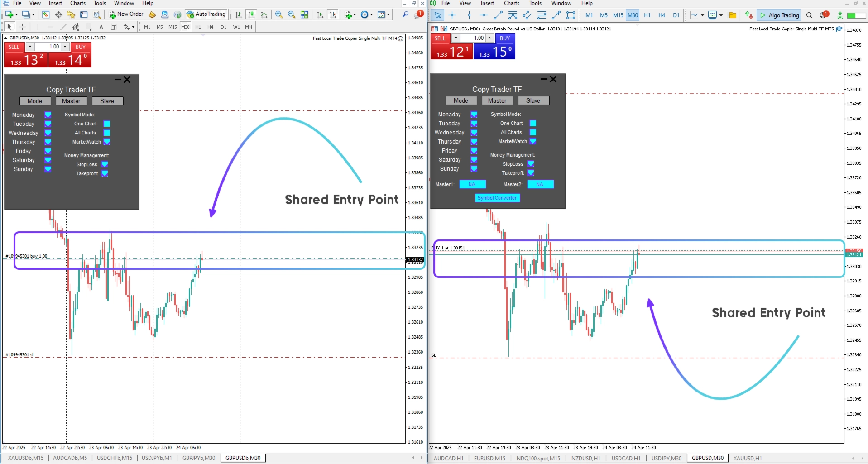Switch to the XAUUSDb,M15 chart tab

coord(26,458)
